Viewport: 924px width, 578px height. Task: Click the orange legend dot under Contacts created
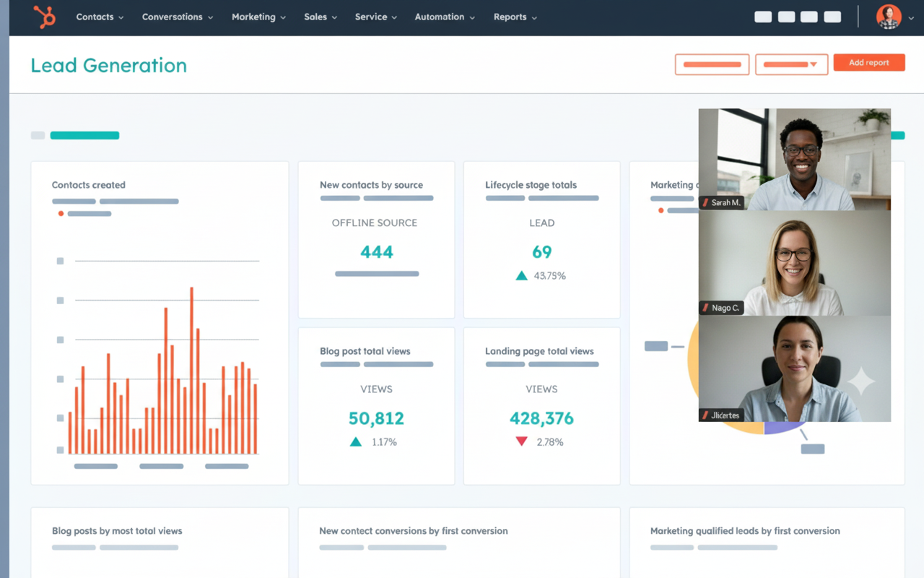pos(61,214)
